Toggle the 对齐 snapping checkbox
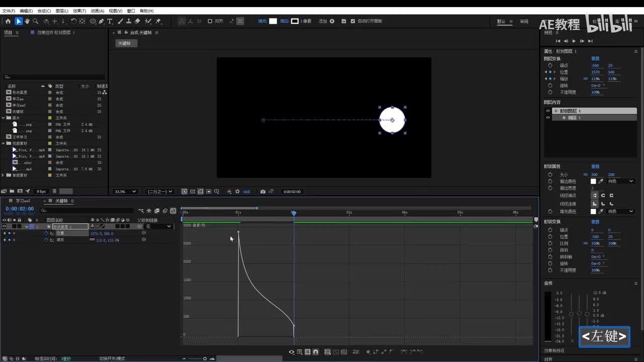This screenshot has height=362, width=644. 210,21
